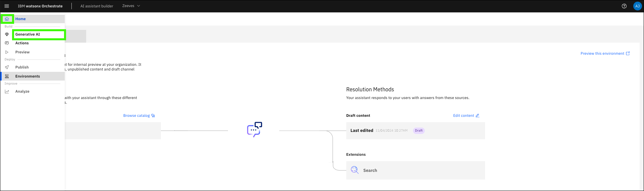Viewport: 644px width, 191px height.
Task: Select Generative AI in sidebar menu
Action: pyautogui.click(x=27, y=34)
